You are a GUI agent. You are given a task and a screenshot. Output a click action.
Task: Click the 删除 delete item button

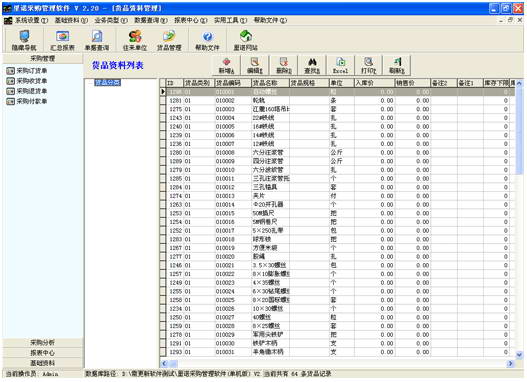284,65
